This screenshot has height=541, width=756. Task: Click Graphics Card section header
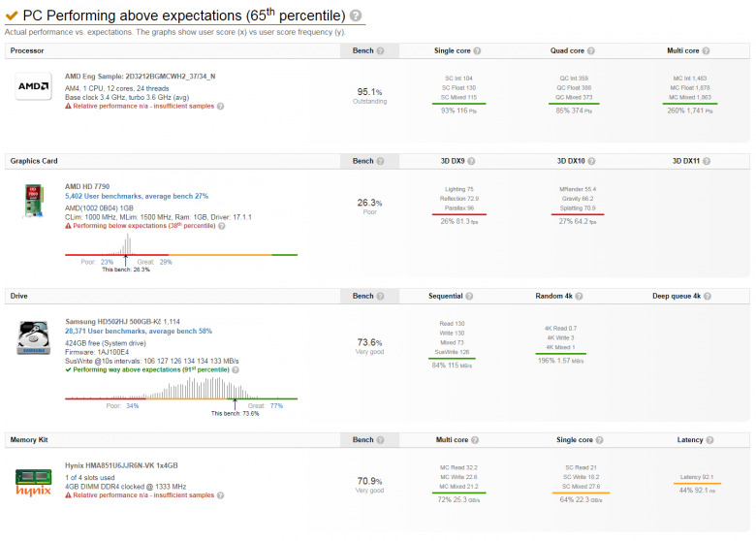(34, 161)
